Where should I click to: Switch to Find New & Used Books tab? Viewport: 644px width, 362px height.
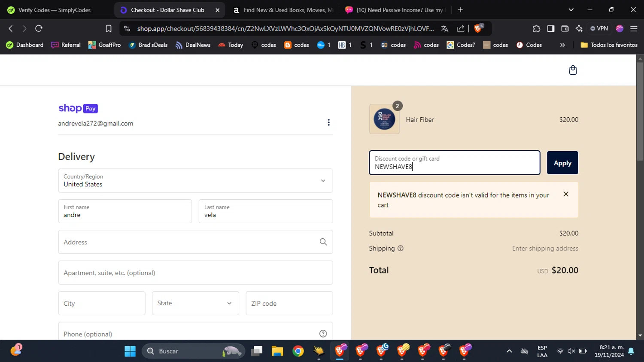point(283,10)
